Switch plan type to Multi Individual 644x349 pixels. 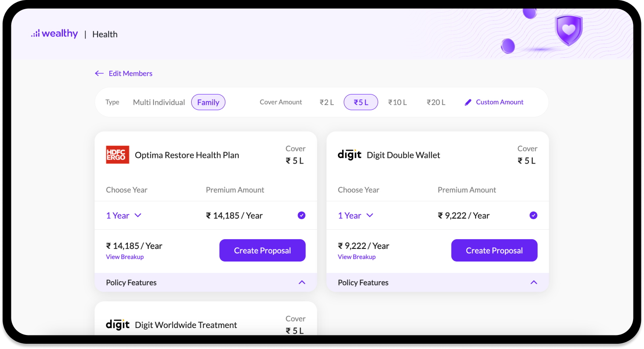coord(159,102)
